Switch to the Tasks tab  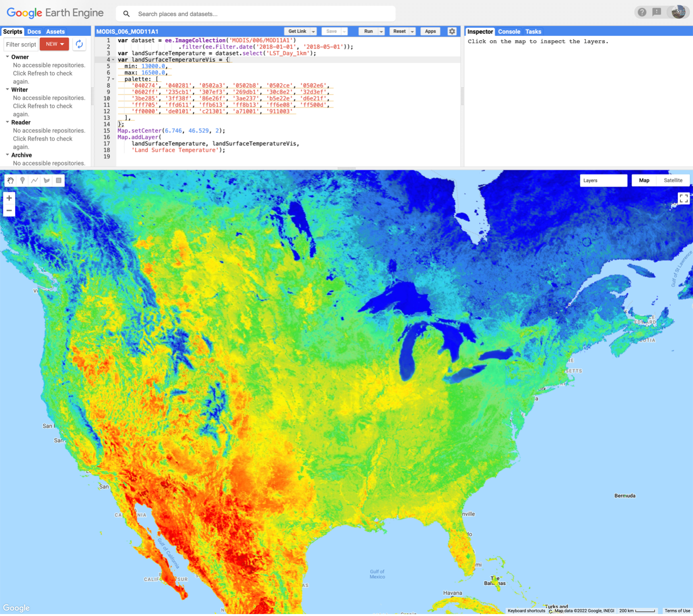point(533,32)
